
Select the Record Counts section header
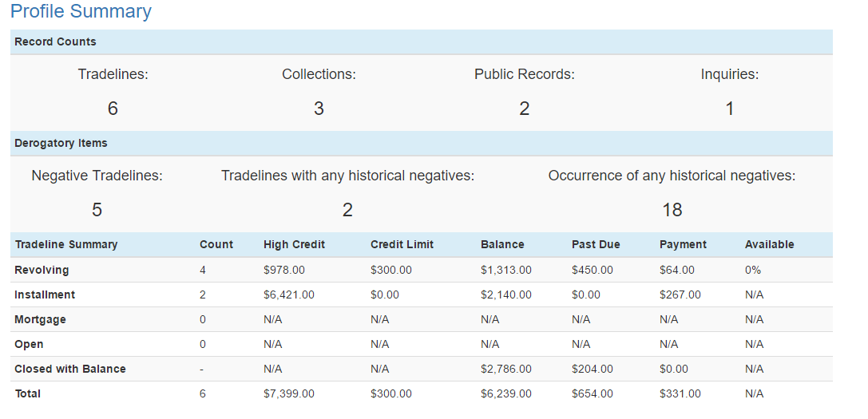click(422, 42)
